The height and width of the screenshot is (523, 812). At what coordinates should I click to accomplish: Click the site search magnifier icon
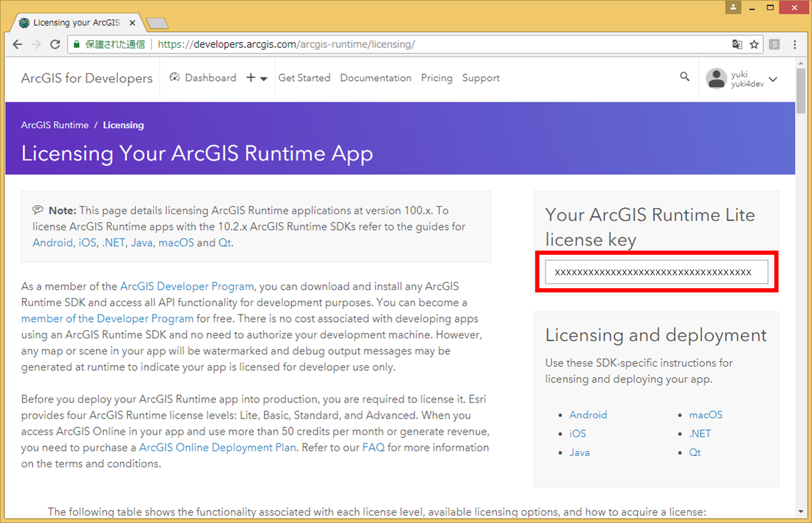click(685, 77)
